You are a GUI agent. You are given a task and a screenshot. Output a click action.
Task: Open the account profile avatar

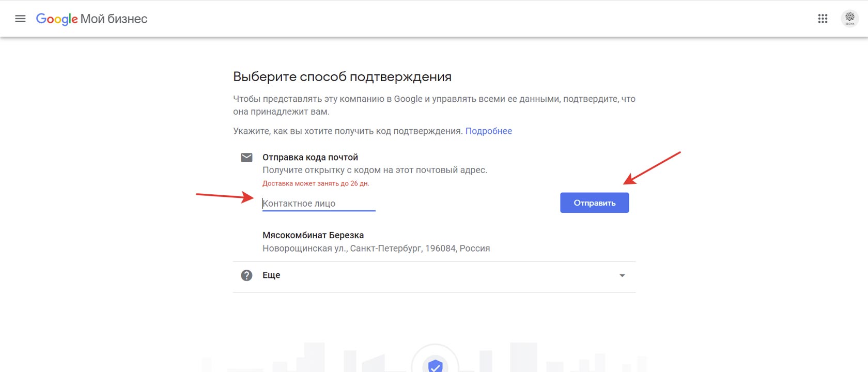tap(849, 19)
